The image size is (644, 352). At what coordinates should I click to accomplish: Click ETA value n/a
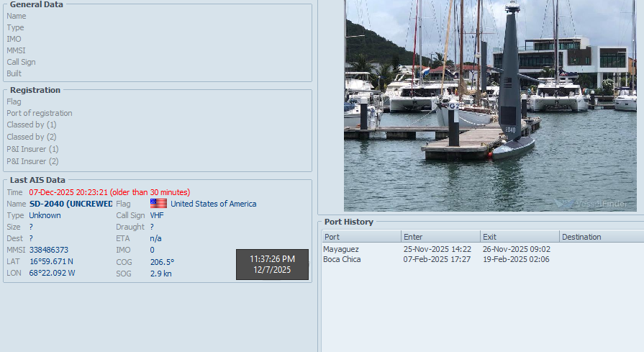(155, 238)
